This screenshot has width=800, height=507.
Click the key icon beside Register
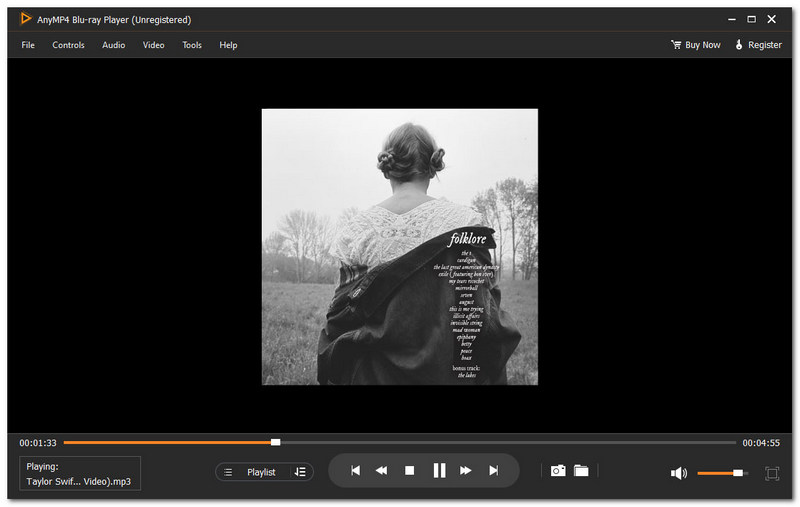(739, 45)
